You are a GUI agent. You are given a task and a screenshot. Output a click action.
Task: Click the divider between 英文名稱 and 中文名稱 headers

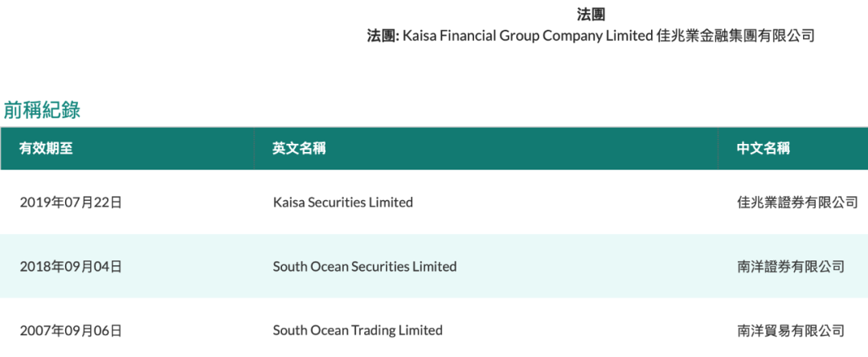718,148
